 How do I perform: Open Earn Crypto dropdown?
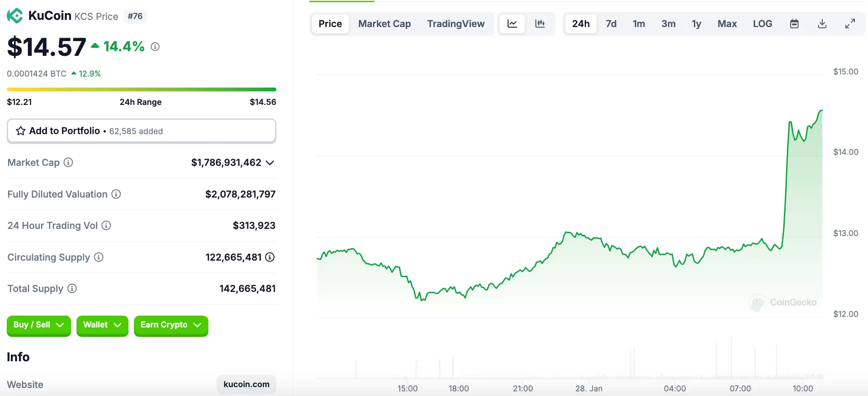tap(171, 325)
